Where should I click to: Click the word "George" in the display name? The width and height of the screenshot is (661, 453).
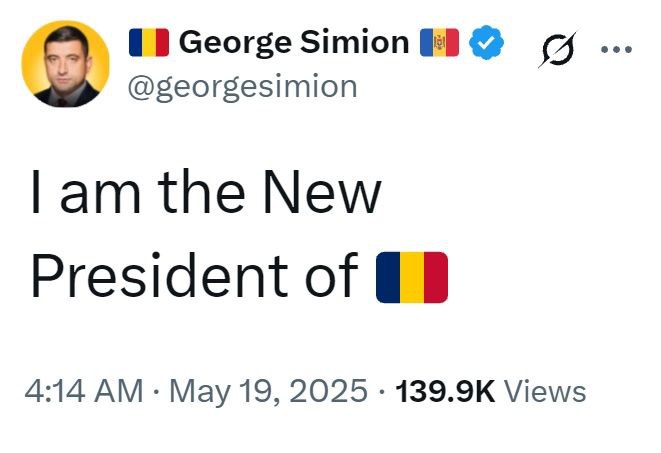(x=235, y=42)
